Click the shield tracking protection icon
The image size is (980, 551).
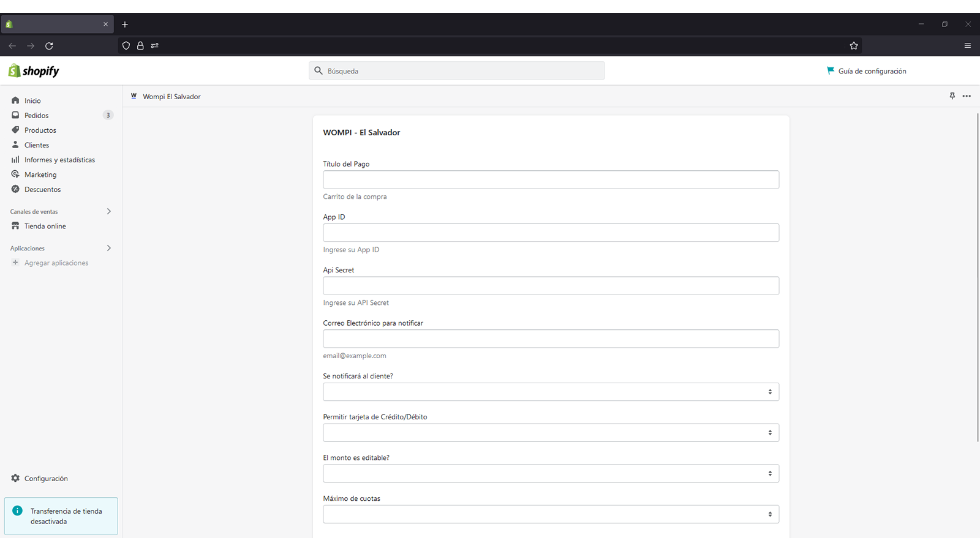(x=126, y=45)
